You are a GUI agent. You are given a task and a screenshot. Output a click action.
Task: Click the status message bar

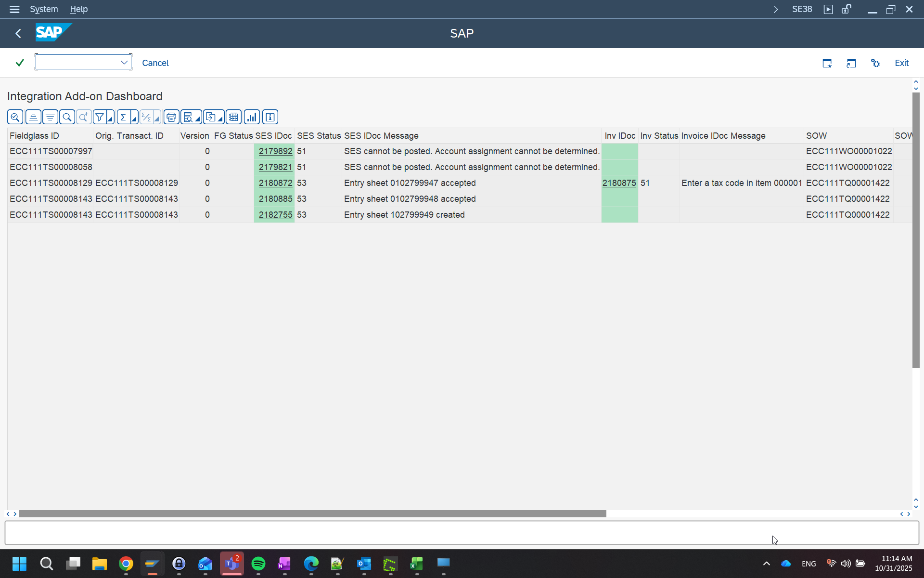462,533
